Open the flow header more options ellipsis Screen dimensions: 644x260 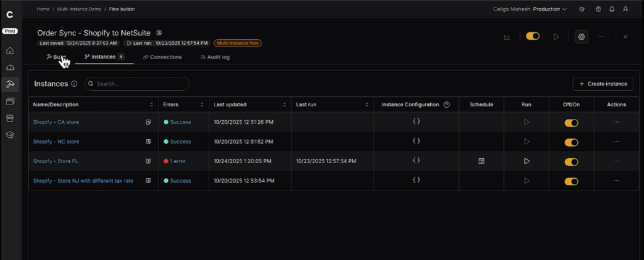[601, 37]
